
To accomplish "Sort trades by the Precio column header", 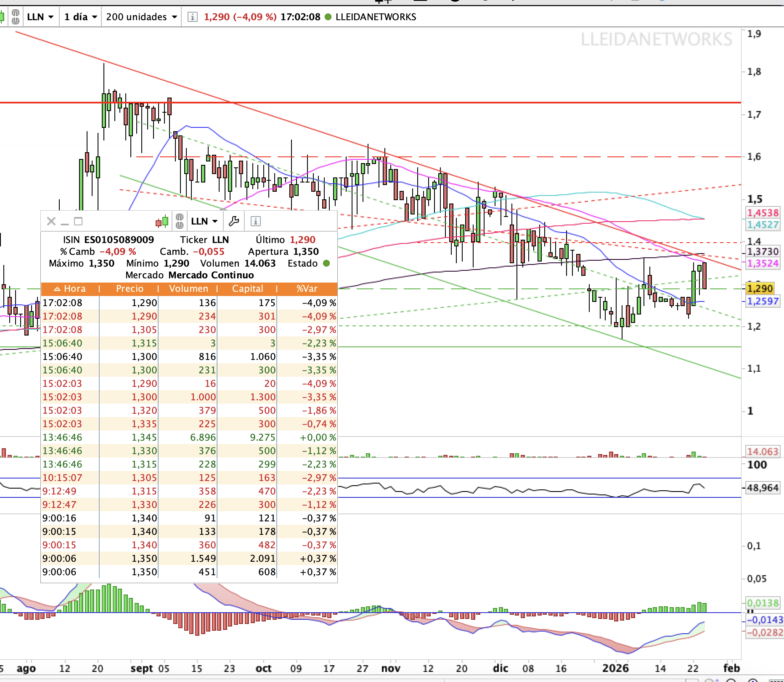I will (130, 289).
